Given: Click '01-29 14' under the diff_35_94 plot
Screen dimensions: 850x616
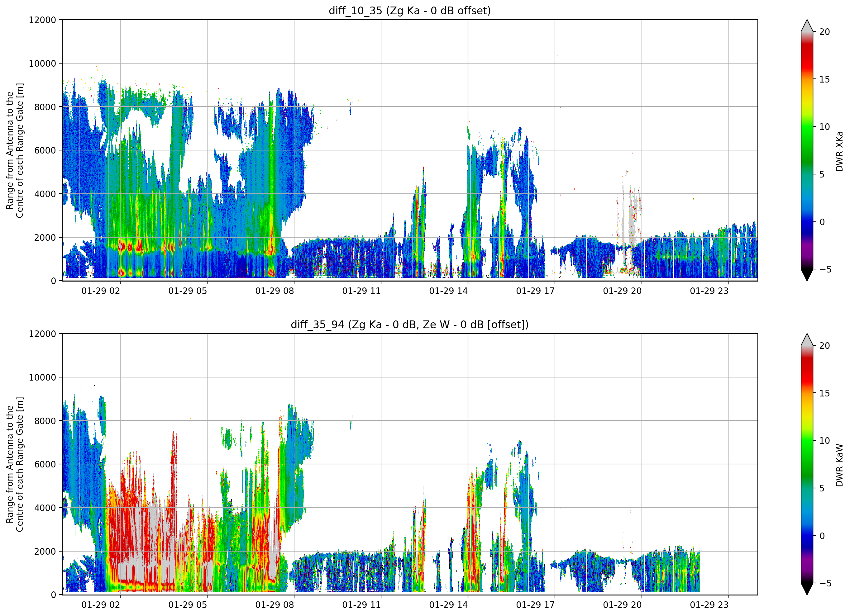Looking at the screenshot, I should (x=449, y=605).
